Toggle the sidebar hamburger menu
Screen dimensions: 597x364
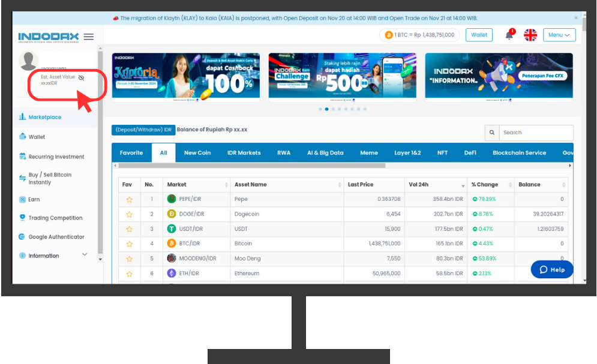click(x=89, y=37)
